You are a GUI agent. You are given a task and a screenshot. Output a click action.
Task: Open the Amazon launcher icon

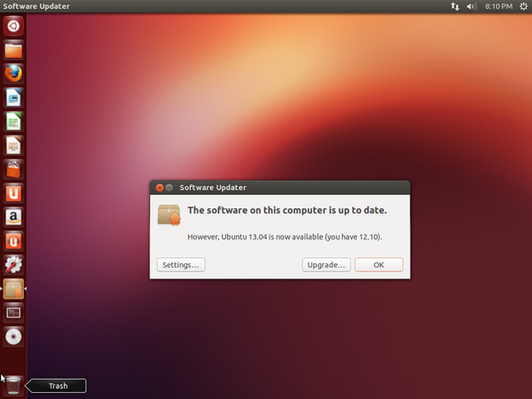pos(13,217)
